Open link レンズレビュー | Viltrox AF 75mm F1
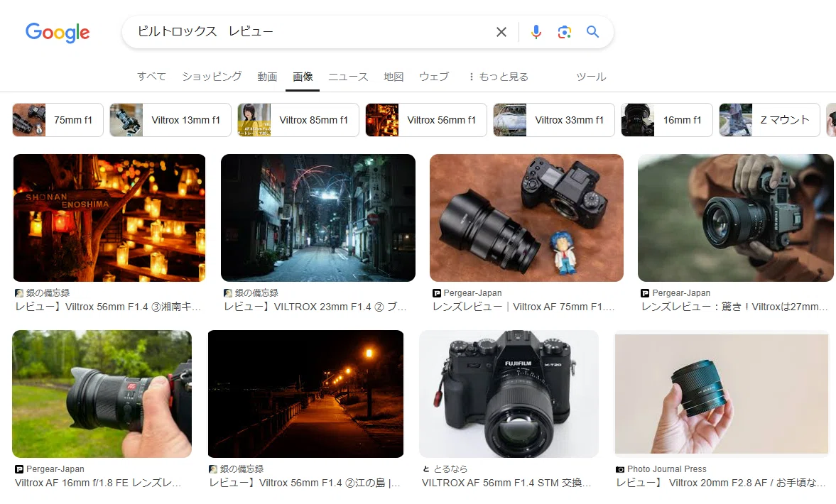 (523, 307)
